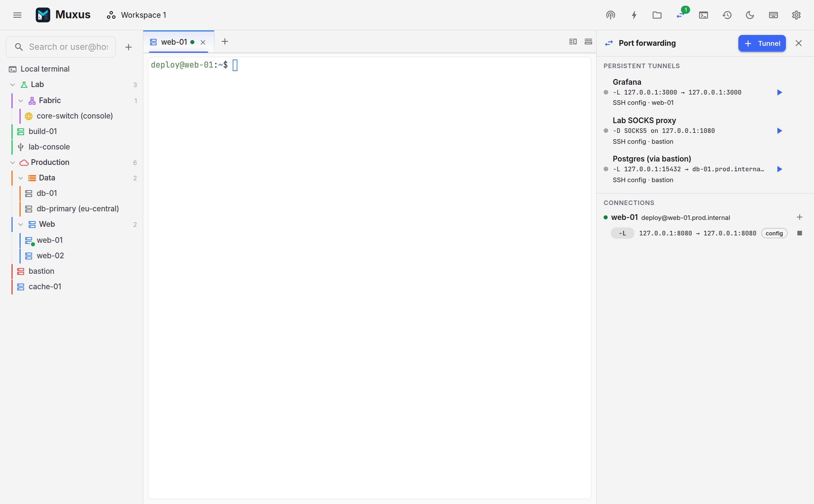The image size is (814, 504).
Task: Click the blue Tunnel button
Action: 762,43
